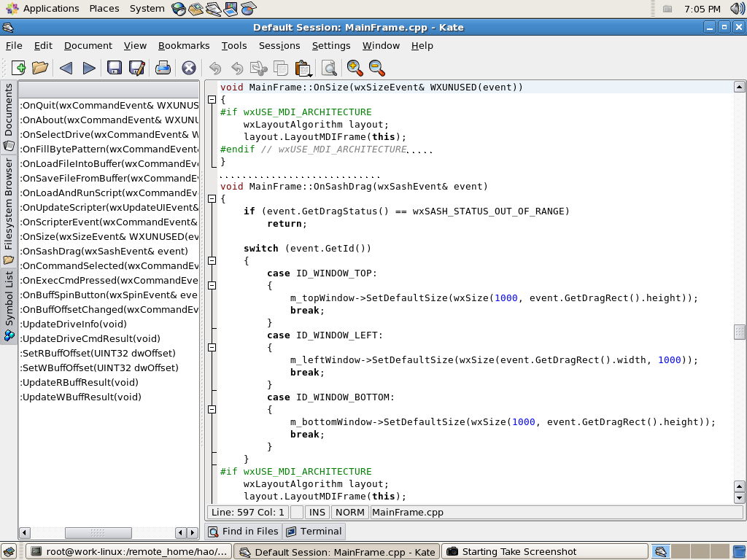Collapse the OnSashDrag function body fold marker
Viewport: 747px width, 560px height.
point(212,198)
